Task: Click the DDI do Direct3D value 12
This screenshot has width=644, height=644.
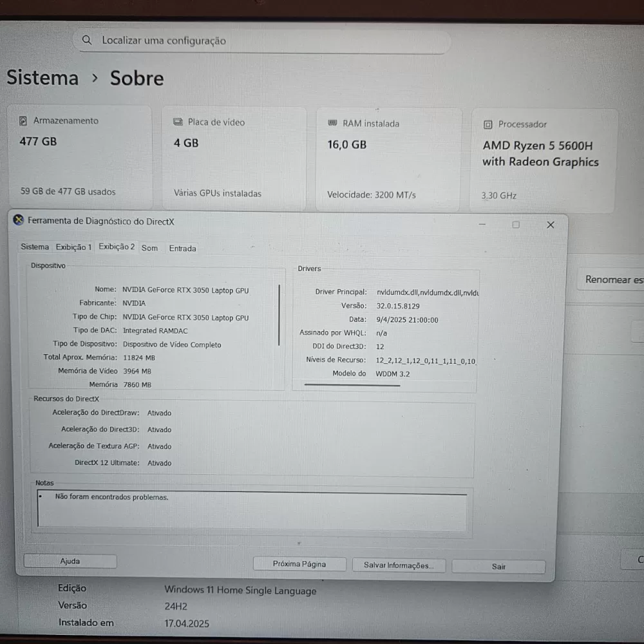Action: (x=380, y=346)
